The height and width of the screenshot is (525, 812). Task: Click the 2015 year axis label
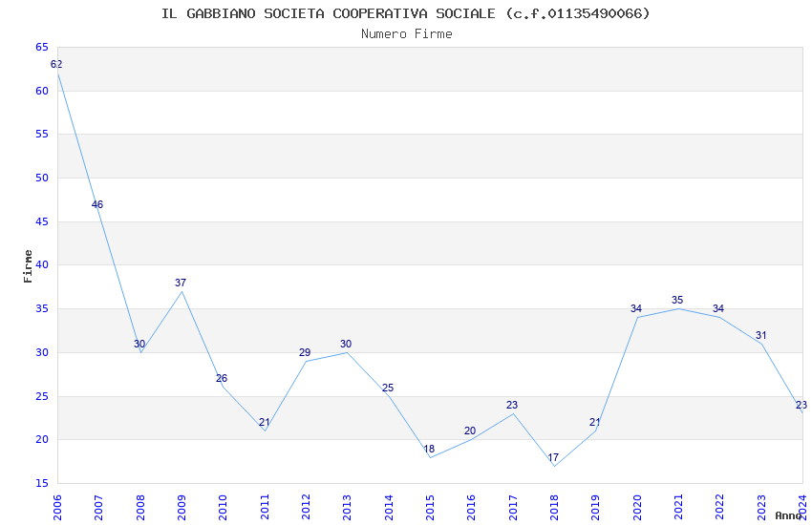pos(430,508)
